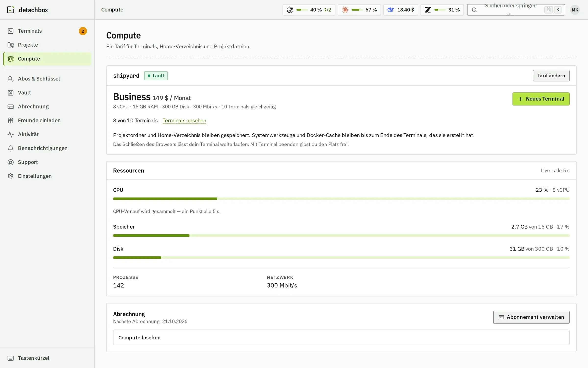Viewport: 588px width, 368px height.
Task: Follow the Terminals ansehen link
Action: point(184,120)
